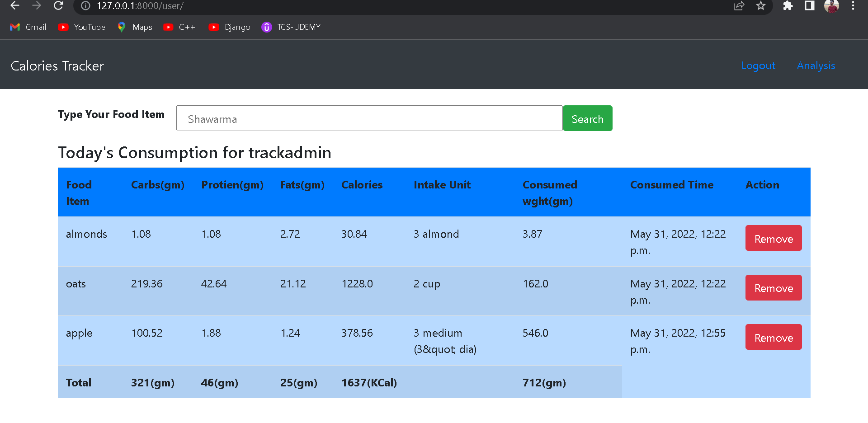Reload the Calories Tracker page
The image size is (868, 423).
pyautogui.click(x=58, y=6)
